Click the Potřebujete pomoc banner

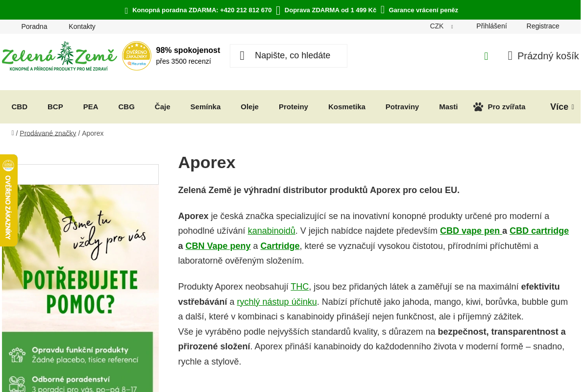coord(80,288)
